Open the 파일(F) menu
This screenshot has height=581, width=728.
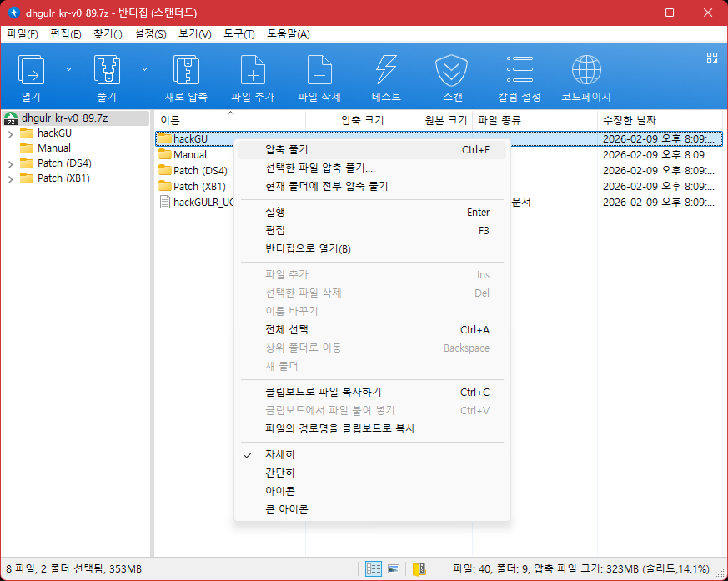[23, 34]
